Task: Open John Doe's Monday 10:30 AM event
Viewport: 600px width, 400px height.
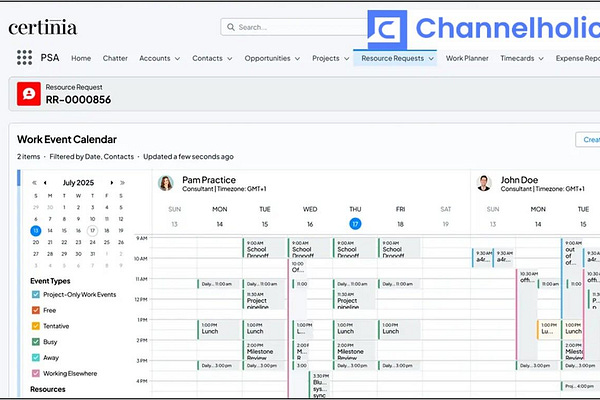Action: pos(527,314)
